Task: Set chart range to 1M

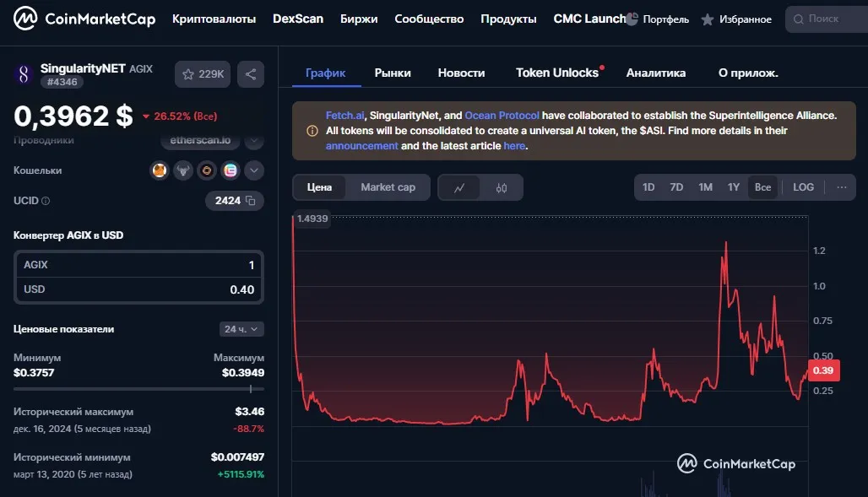Action: (x=705, y=187)
